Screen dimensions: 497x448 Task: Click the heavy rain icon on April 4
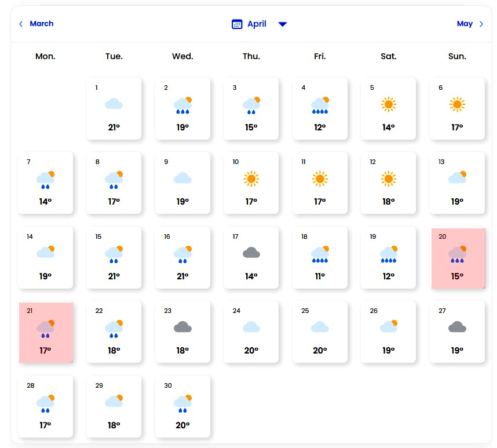point(320,105)
